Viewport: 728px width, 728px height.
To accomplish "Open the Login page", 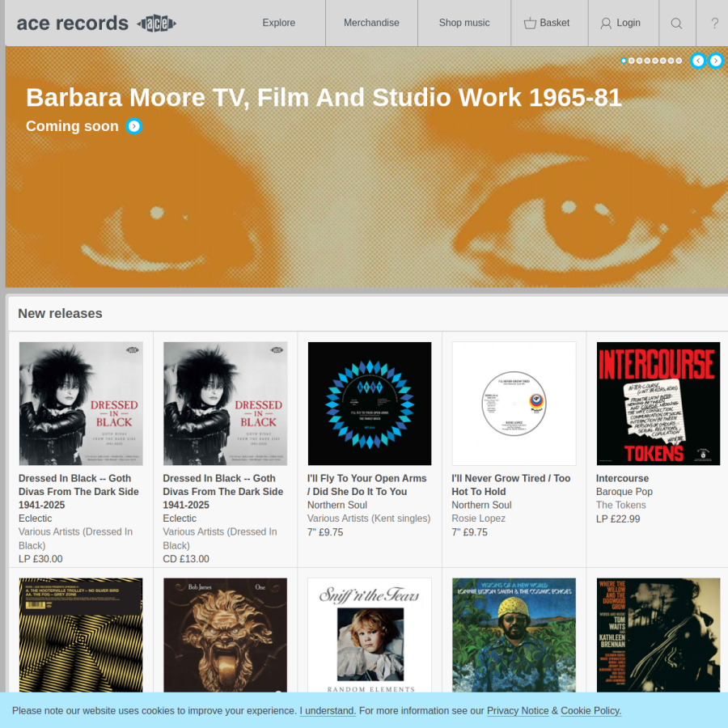I will pos(620,23).
